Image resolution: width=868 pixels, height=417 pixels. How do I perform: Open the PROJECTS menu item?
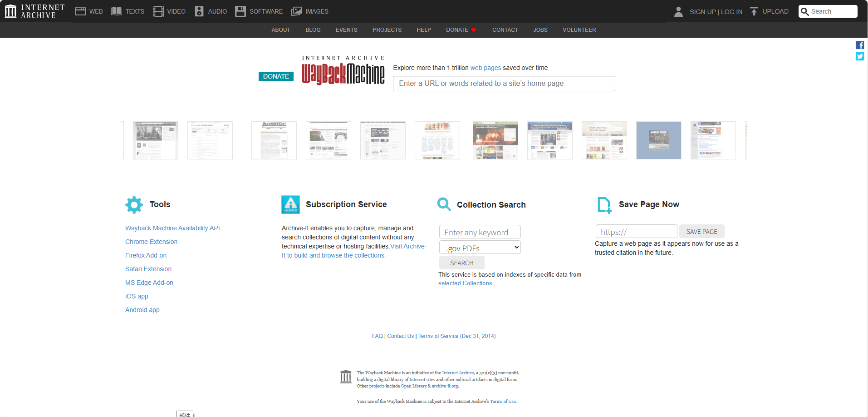387,30
